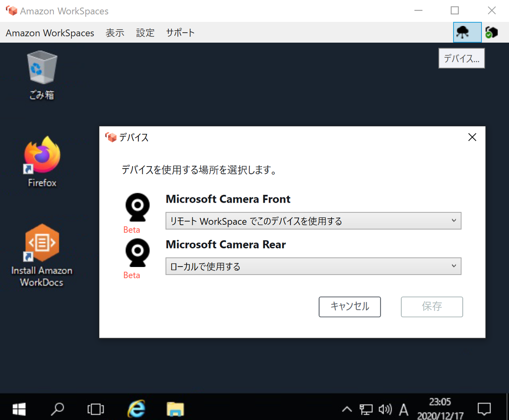509x420 pixels.
Task: Click the volume speaker icon in system tray
Action: coord(385,409)
